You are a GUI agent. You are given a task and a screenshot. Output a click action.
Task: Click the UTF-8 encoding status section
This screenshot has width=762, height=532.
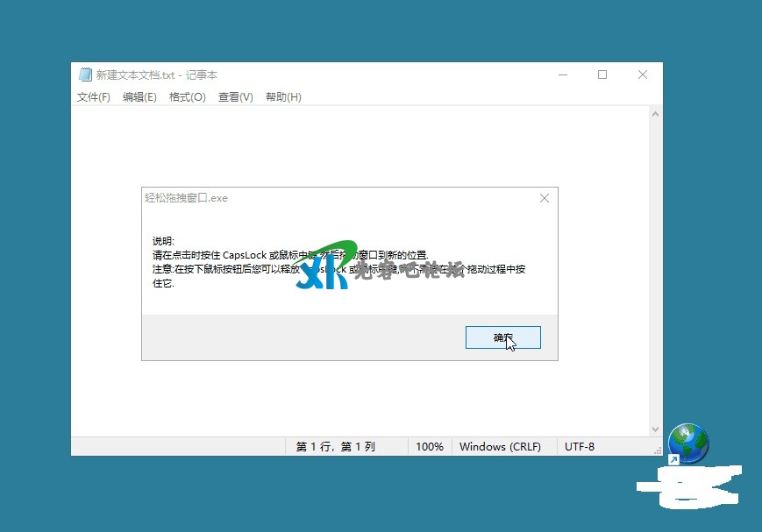point(580,447)
